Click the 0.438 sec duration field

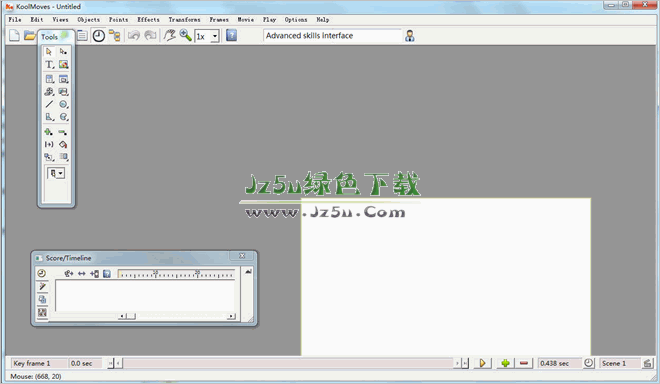tap(559, 363)
